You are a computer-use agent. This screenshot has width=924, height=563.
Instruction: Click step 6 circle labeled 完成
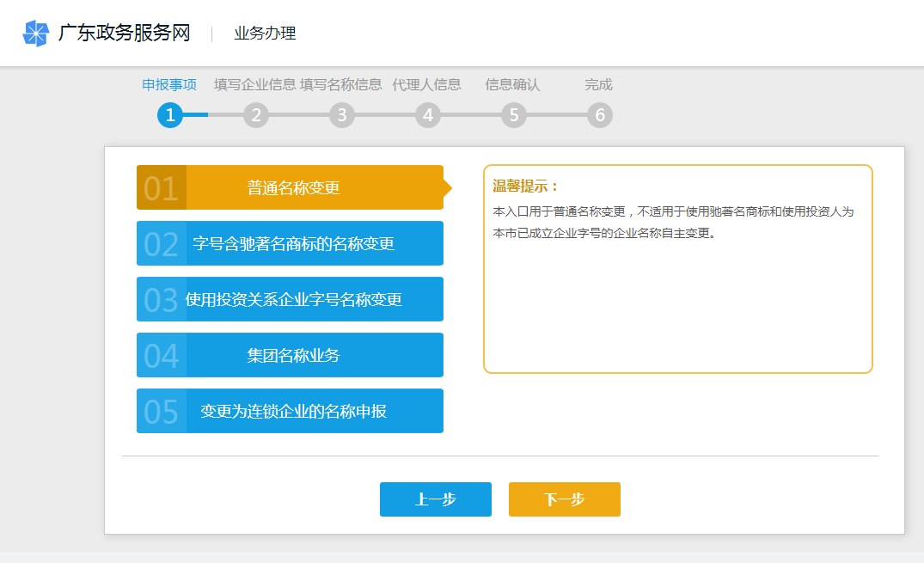tap(600, 114)
